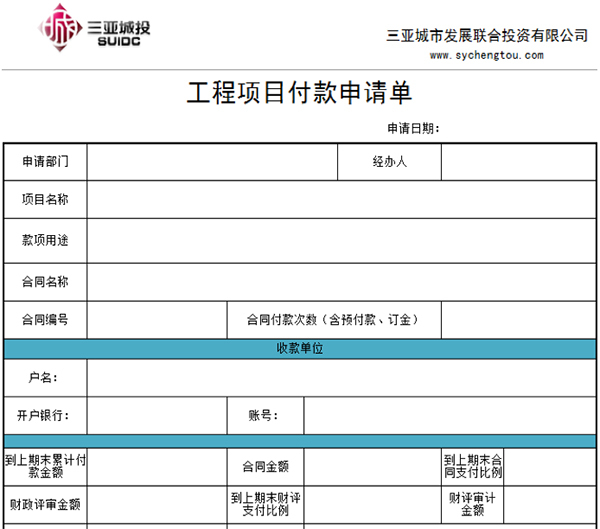Click the blank 合同金额 value cell
Viewport: 600px width, 529px height.
tap(373, 467)
